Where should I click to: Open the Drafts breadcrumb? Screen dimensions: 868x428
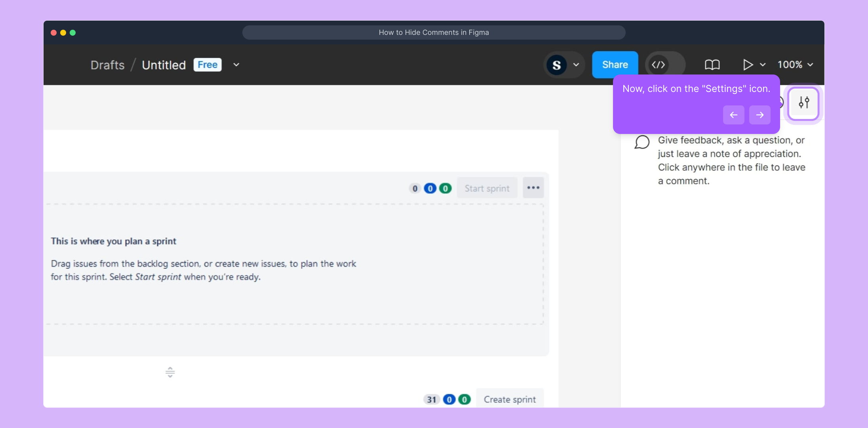coord(107,65)
